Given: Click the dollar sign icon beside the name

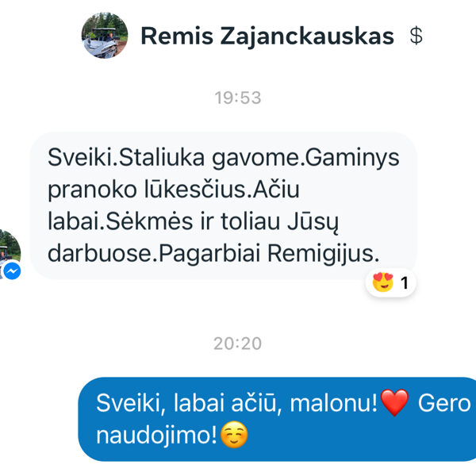Looking at the screenshot, I should [416, 36].
